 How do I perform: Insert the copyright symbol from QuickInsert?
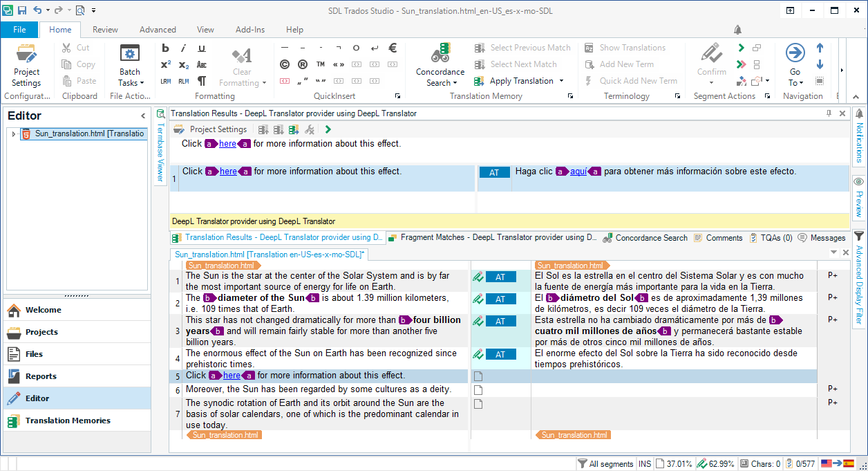click(284, 64)
